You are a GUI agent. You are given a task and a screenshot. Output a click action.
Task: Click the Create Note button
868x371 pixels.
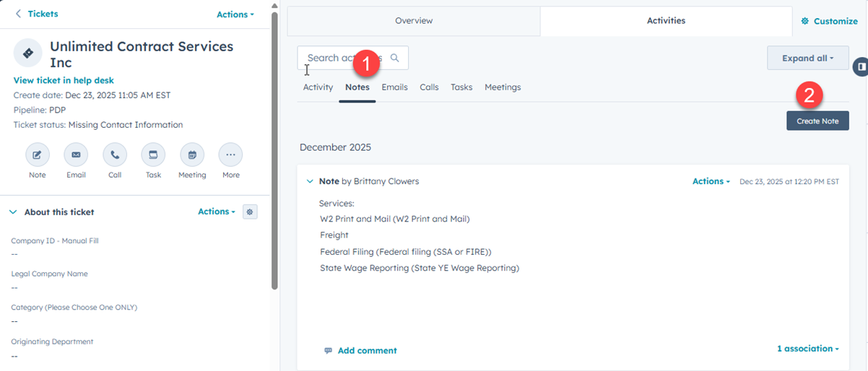[x=817, y=121]
